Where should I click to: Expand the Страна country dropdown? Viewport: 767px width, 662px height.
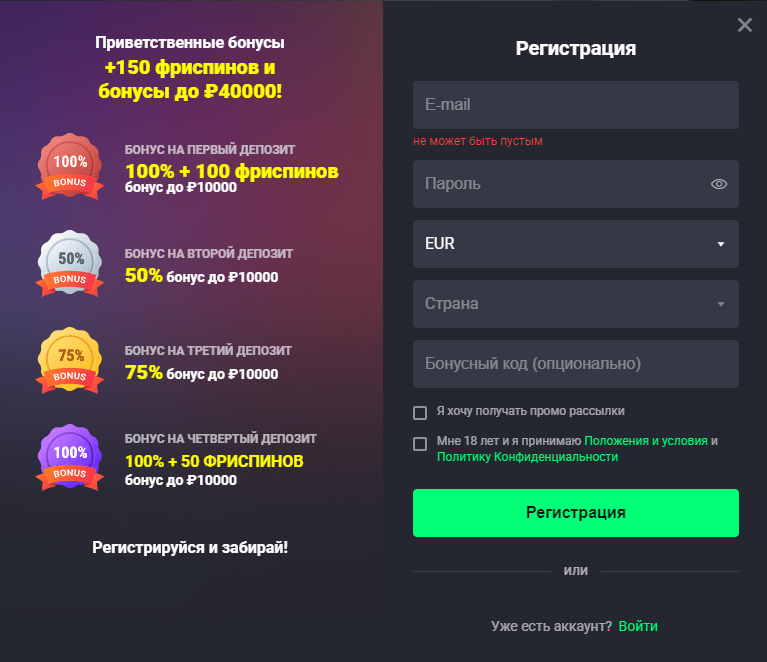coord(576,304)
